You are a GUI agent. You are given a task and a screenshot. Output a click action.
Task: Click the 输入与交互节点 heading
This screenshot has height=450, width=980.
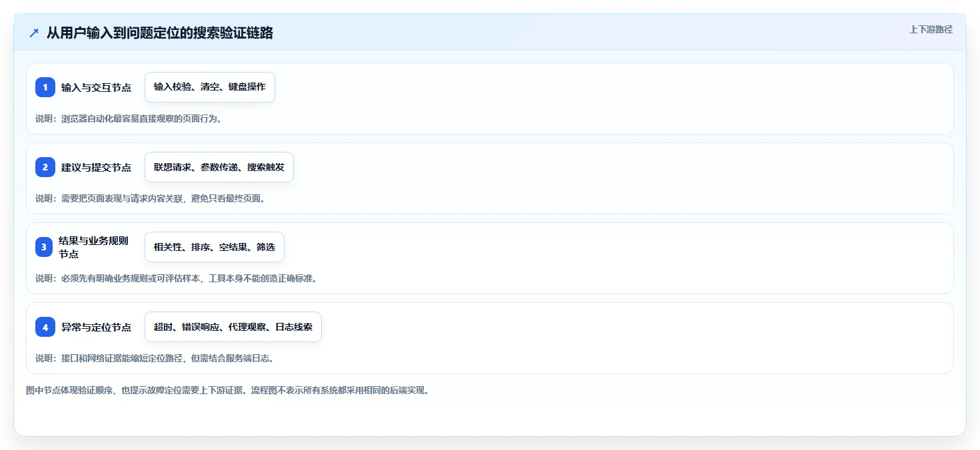96,87
